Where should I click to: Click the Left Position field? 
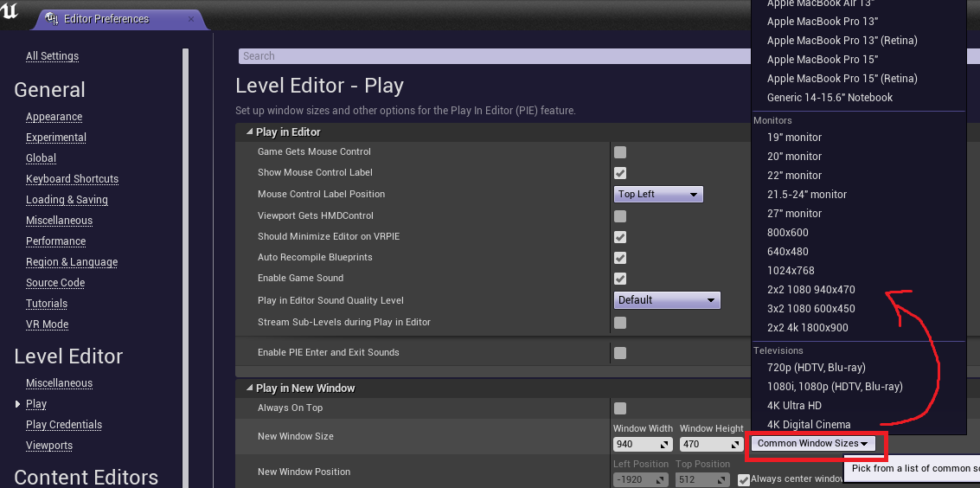tap(641, 480)
